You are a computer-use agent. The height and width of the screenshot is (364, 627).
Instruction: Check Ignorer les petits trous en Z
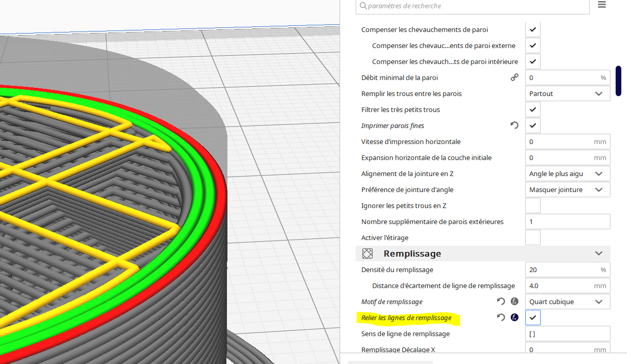point(533,205)
